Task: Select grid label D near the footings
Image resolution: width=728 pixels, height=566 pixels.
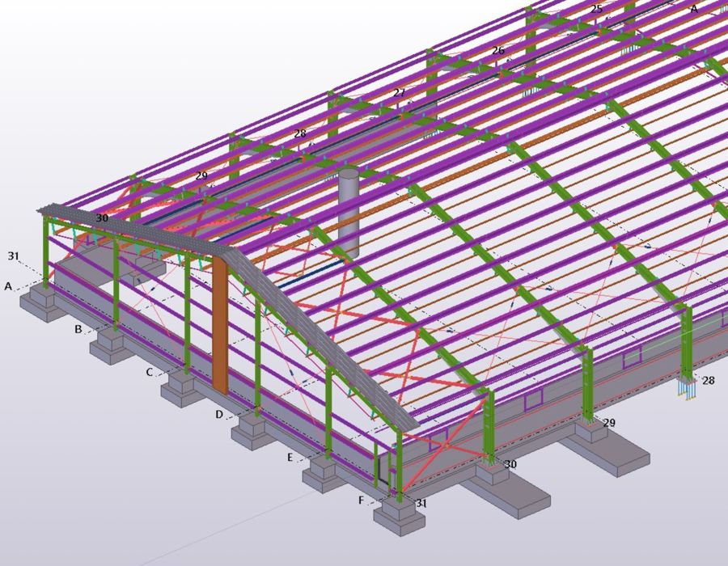Action: [x=219, y=415]
